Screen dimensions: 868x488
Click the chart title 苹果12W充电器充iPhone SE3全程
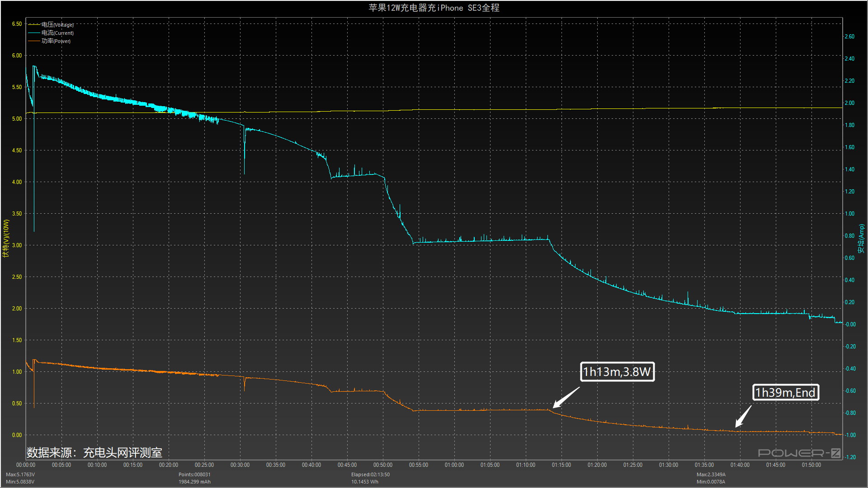434,8
